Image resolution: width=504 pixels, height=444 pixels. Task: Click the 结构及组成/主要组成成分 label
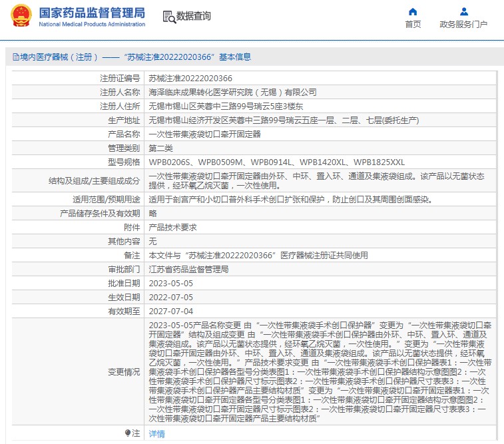(x=95, y=181)
